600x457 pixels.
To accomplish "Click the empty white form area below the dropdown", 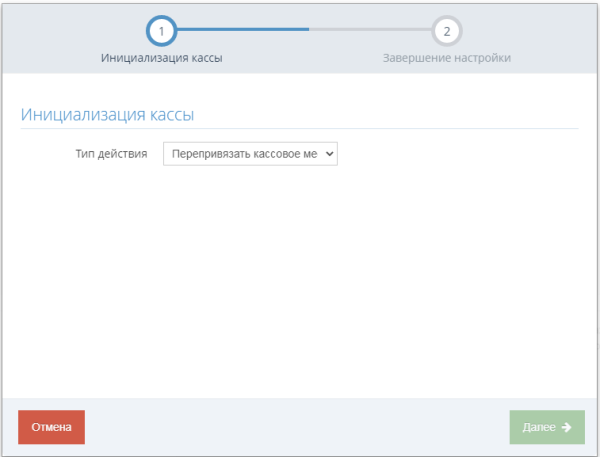I will pyautogui.click(x=300, y=281).
